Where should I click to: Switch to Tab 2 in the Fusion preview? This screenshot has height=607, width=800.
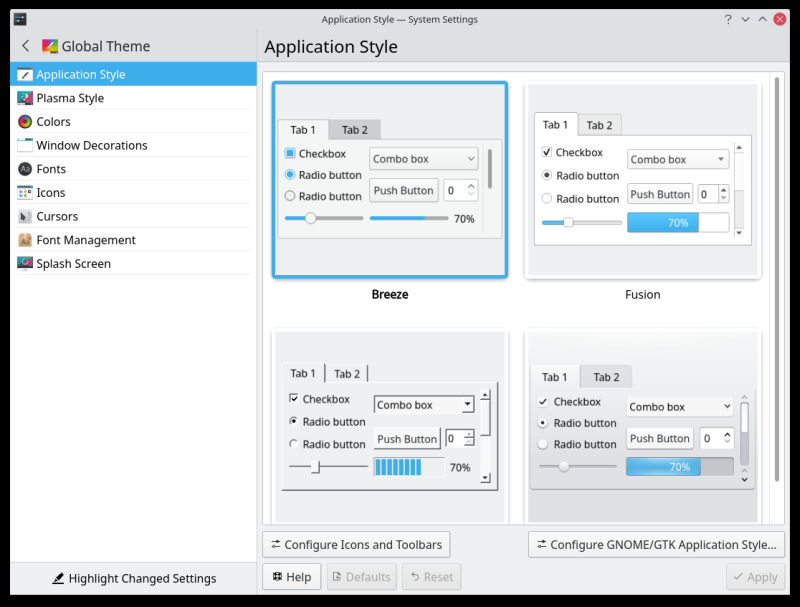point(600,125)
